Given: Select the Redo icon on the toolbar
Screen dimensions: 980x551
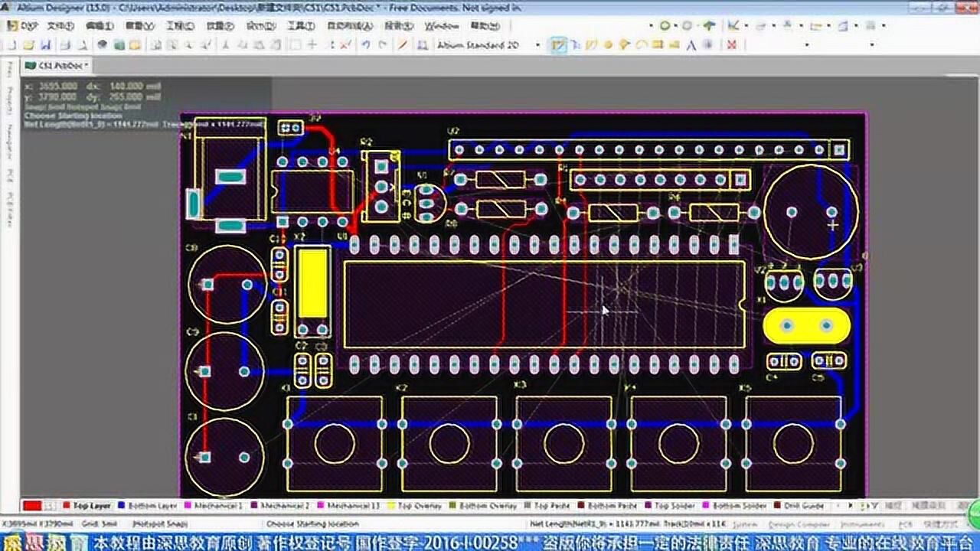Looking at the screenshot, I should pos(381,44).
